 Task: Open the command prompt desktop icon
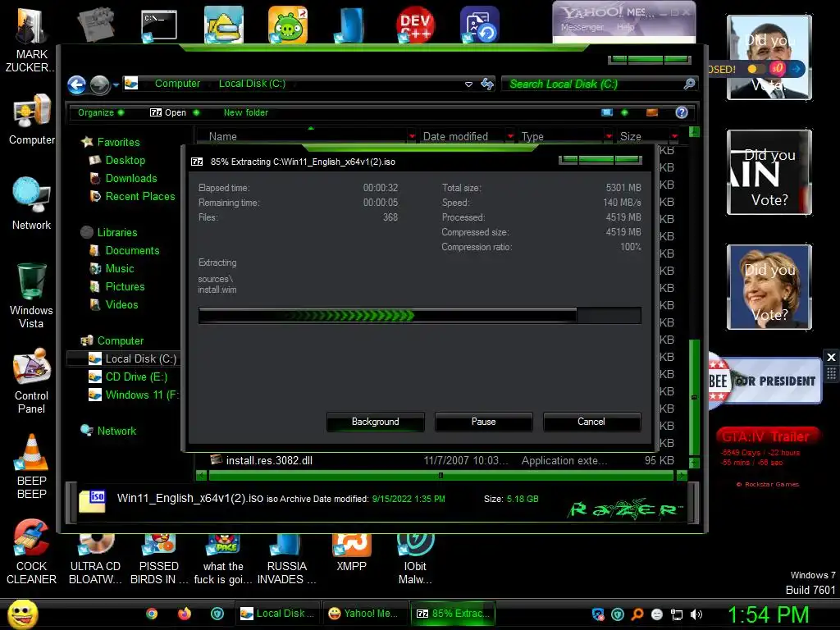(x=159, y=25)
